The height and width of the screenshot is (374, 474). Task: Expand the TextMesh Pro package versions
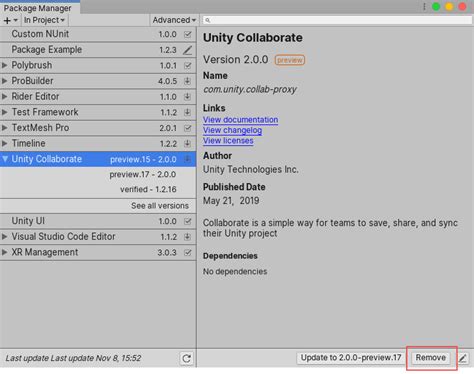(4, 128)
